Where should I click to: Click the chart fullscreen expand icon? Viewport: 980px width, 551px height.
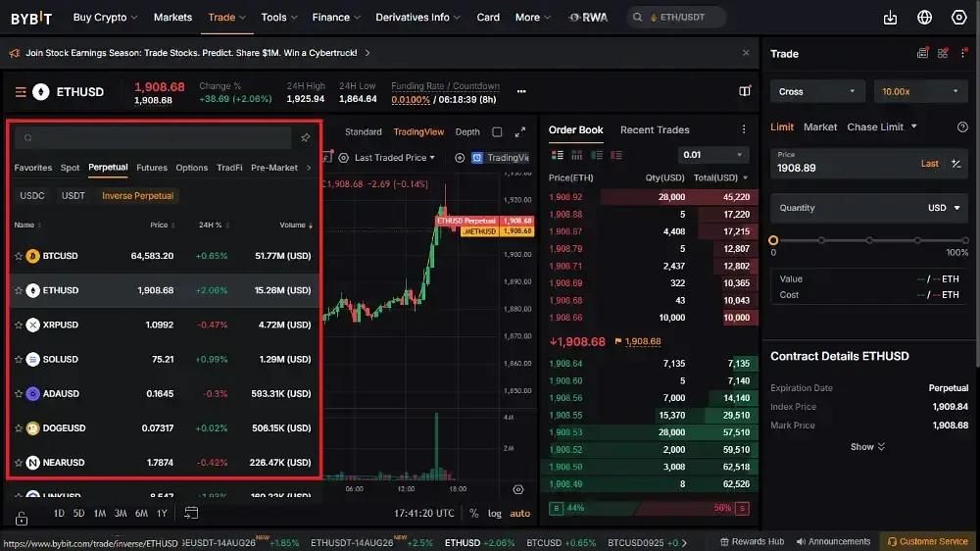pos(520,132)
